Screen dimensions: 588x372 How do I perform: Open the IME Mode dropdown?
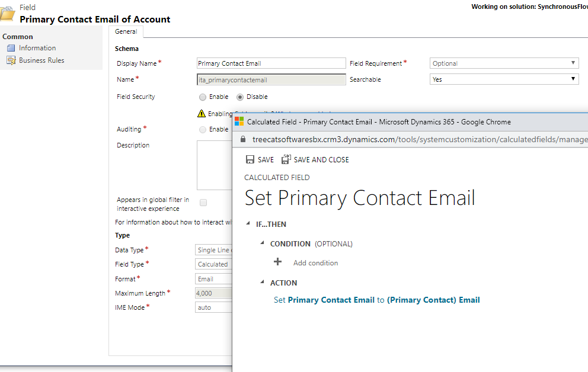point(214,307)
